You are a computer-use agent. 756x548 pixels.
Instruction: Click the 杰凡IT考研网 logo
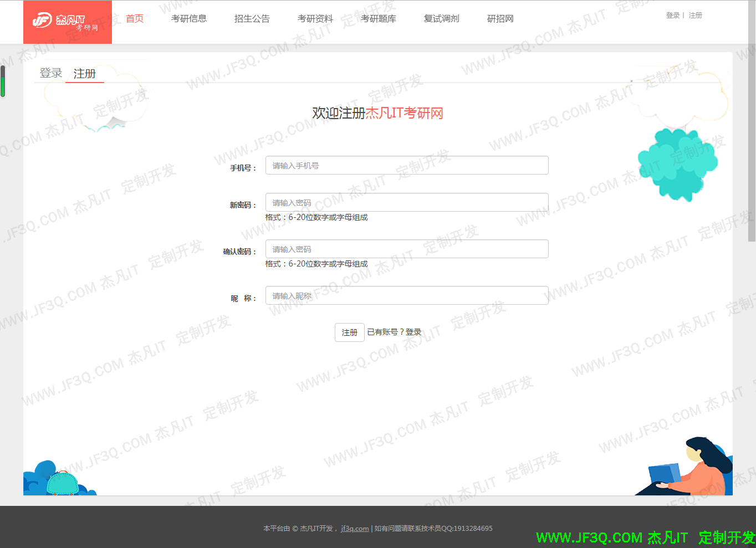67,22
